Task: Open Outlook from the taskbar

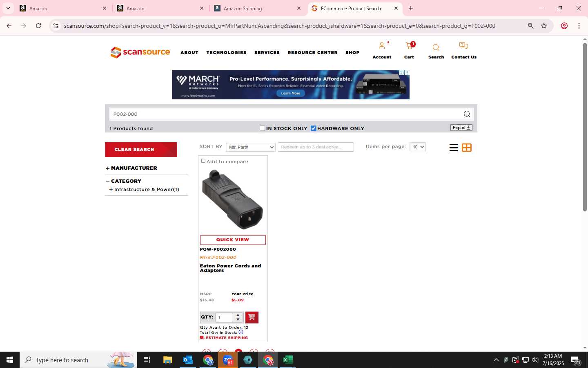Action: (187, 360)
